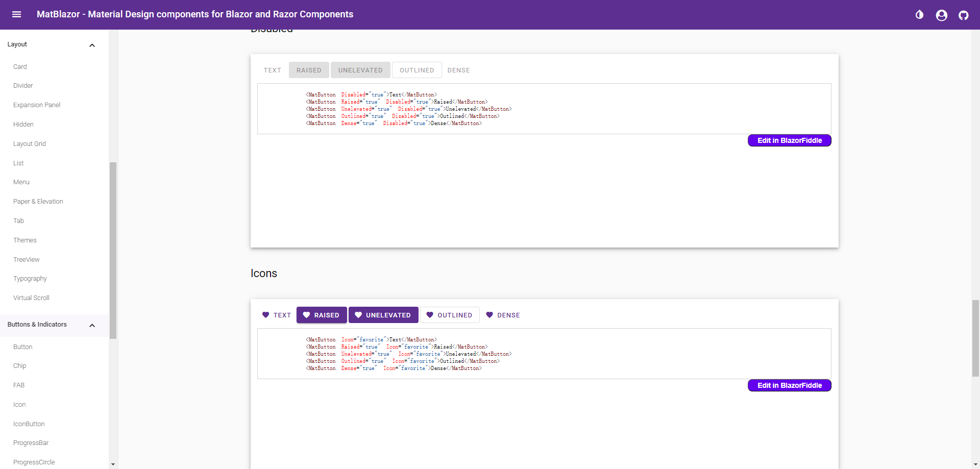
Task: Click the heart icon on Dense button
Action: (x=489, y=315)
